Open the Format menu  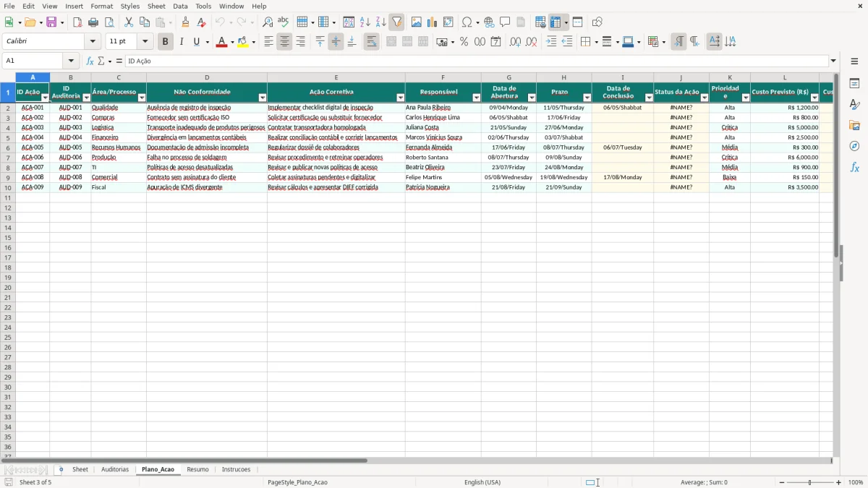(101, 6)
